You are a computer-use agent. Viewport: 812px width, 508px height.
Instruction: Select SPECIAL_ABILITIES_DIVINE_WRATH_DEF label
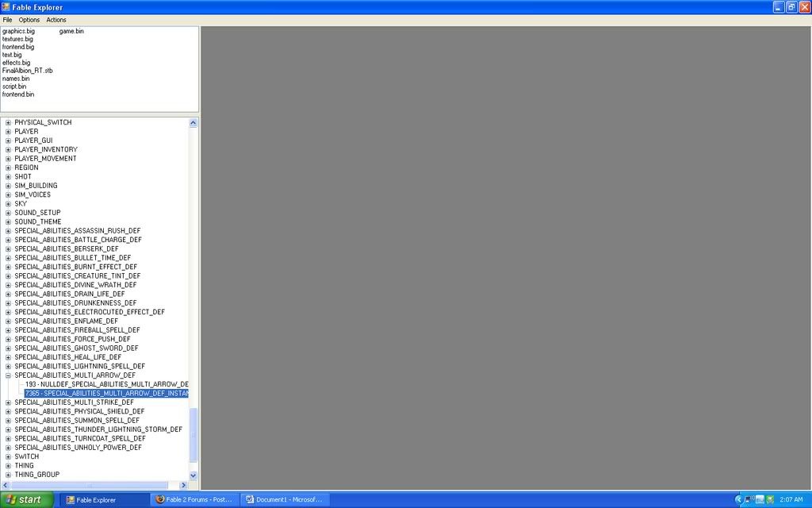click(x=75, y=285)
